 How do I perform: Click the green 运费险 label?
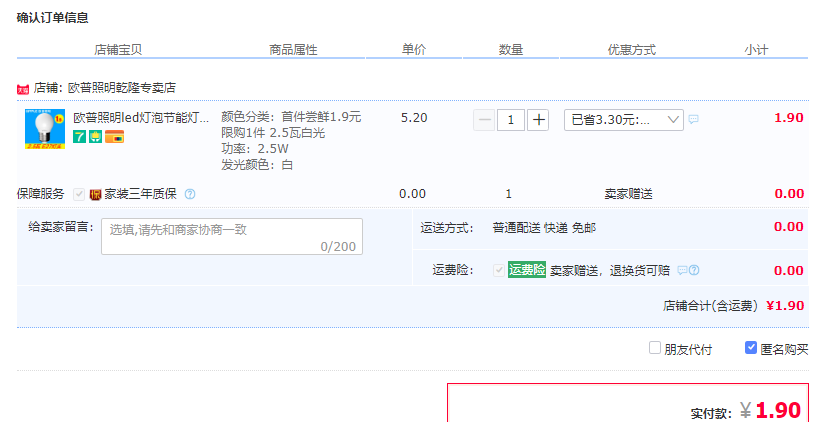point(527,270)
